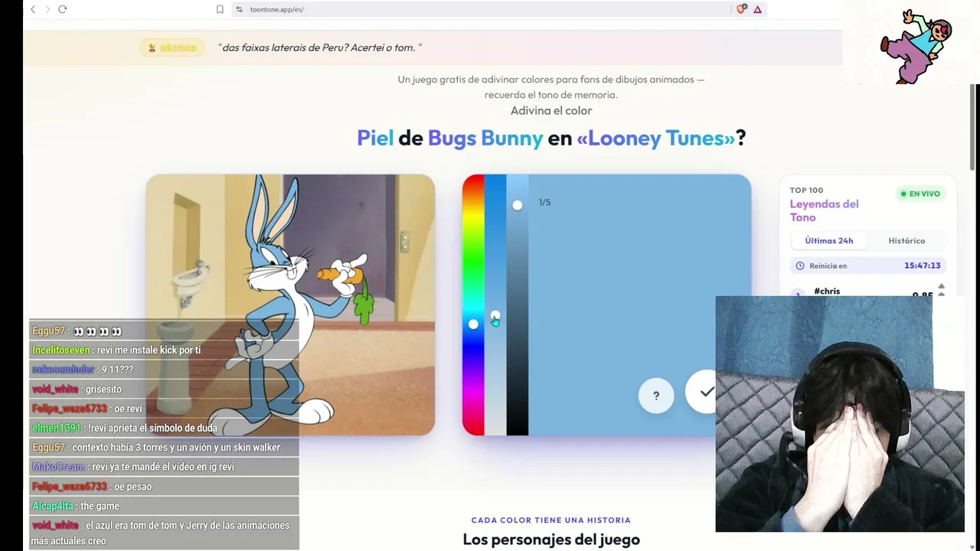
Task: Click CADA COLOR TIENE UNA HISTORIA label
Action: click(x=551, y=520)
